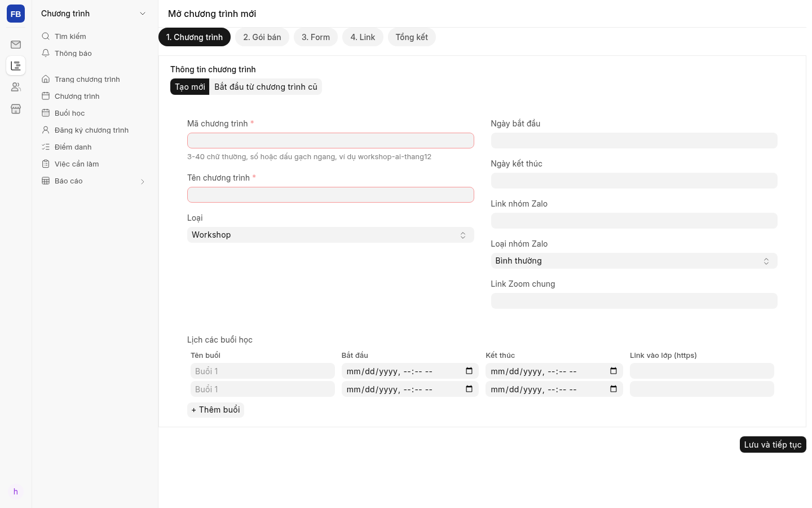Switch to Bắt đầu từ chương trình cũ
The width and height of the screenshot is (812, 508).
tap(266, 86)
